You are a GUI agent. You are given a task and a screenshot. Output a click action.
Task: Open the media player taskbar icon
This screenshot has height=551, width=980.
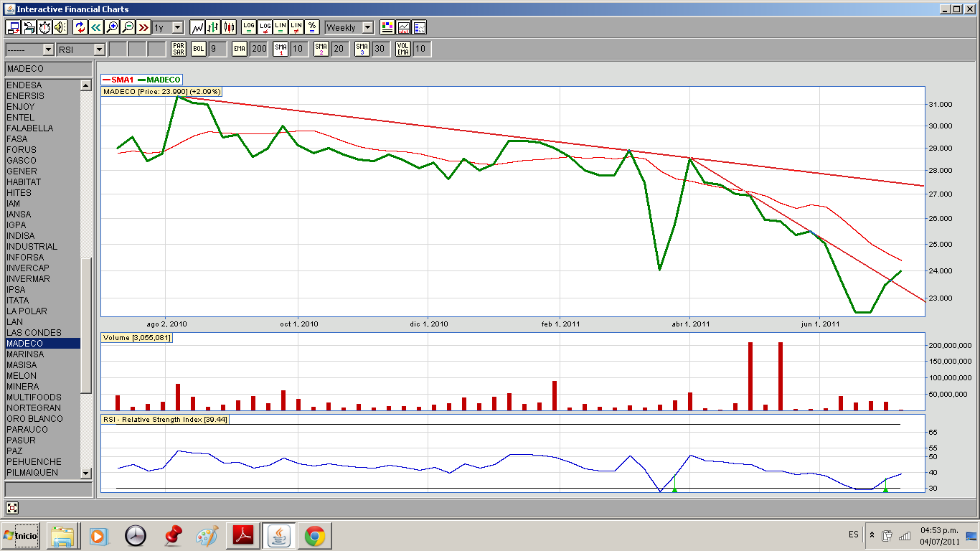coord(99,536)
